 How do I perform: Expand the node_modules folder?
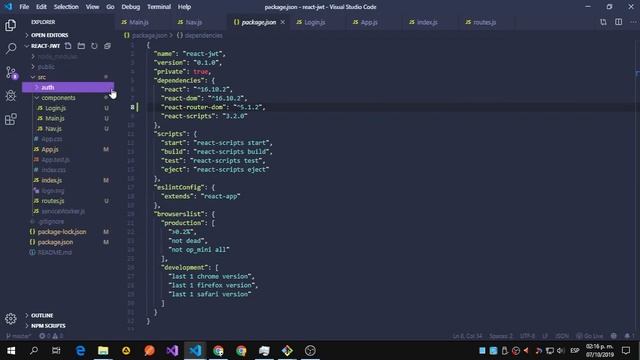(58, 56)
